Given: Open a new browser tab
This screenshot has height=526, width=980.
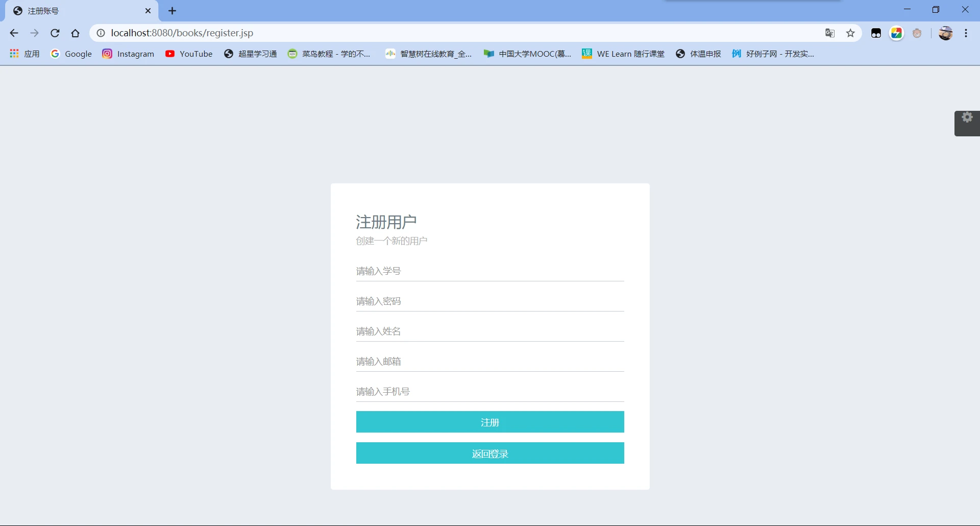Looking at the screenshot, I should point(173,11).
